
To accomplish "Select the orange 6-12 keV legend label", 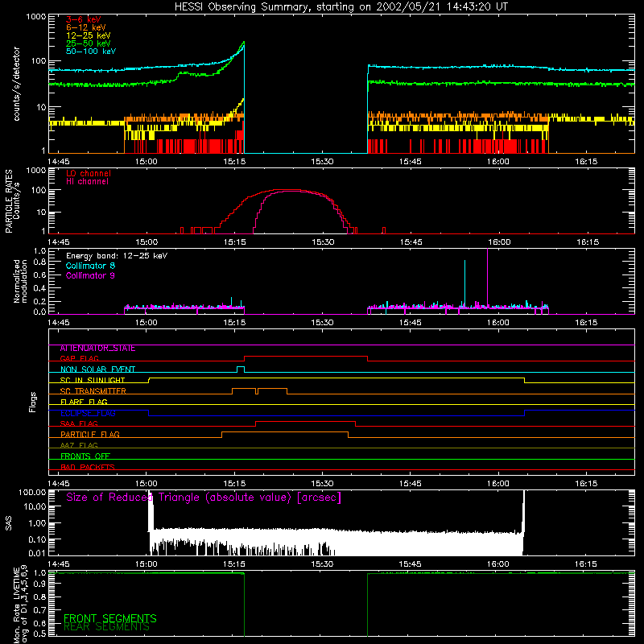I will coord(86,27).
